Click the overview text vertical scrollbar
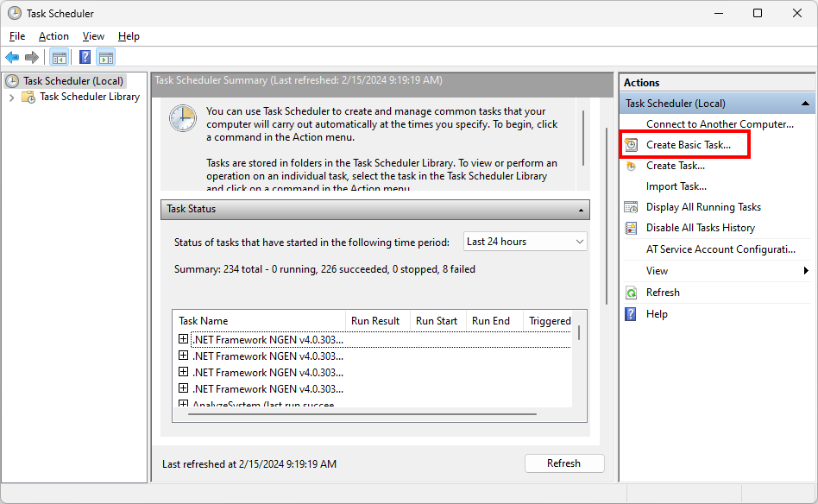818x504 pixels. click(583, 138)
